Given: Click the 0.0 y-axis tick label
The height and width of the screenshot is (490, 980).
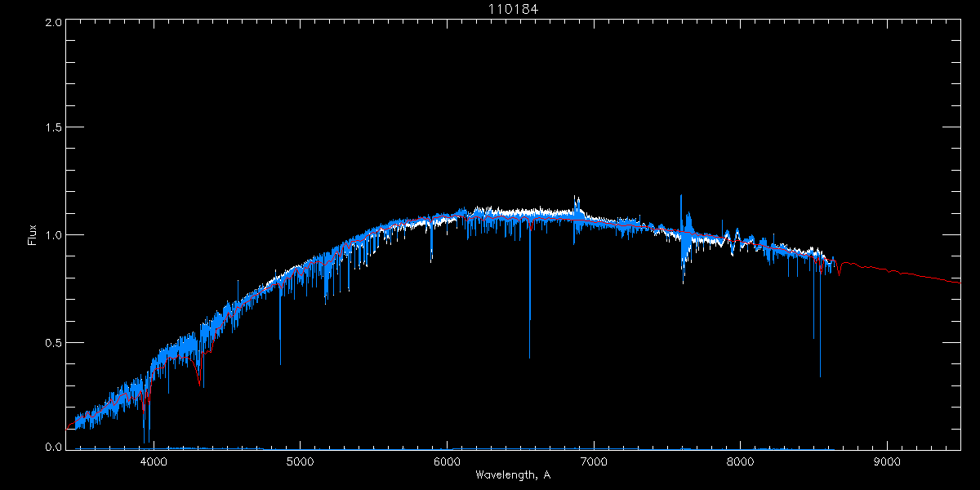Looking at the screenshot, I should pos(54,447).
